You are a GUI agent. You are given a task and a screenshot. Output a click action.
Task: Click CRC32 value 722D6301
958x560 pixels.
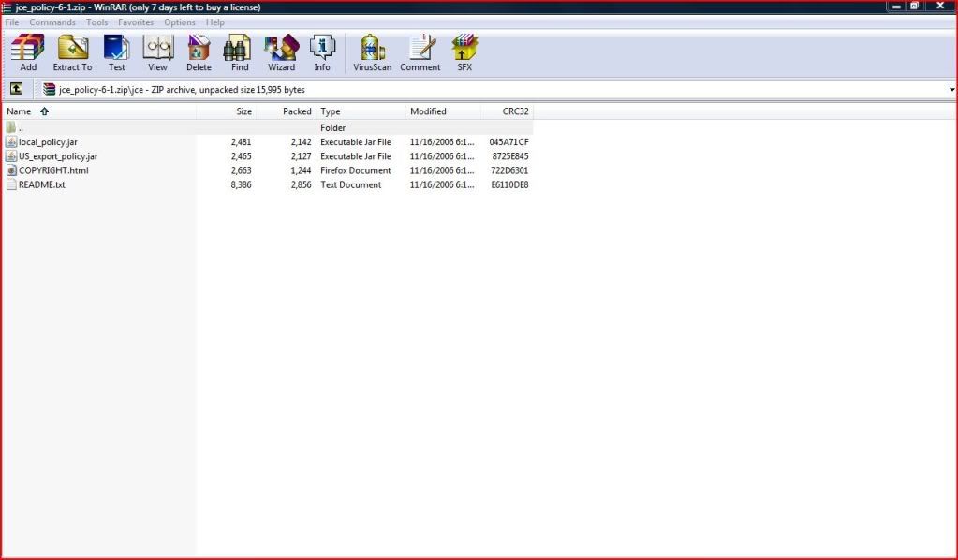[509, 170]
